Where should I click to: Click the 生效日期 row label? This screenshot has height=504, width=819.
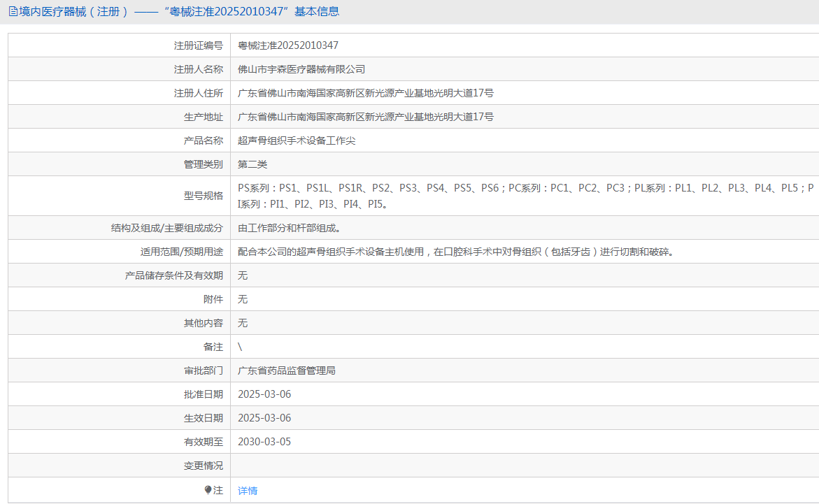pos(204,418)
